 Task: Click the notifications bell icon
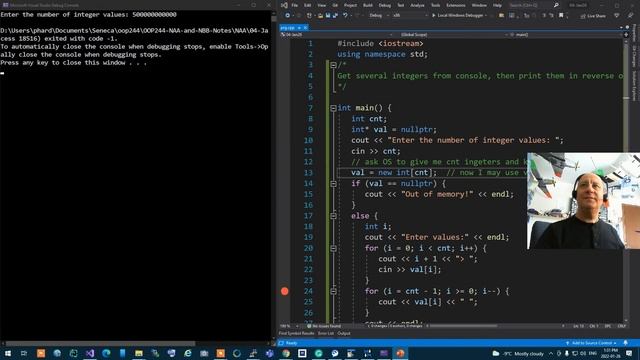pyautogui.click(x=626, y=343)
